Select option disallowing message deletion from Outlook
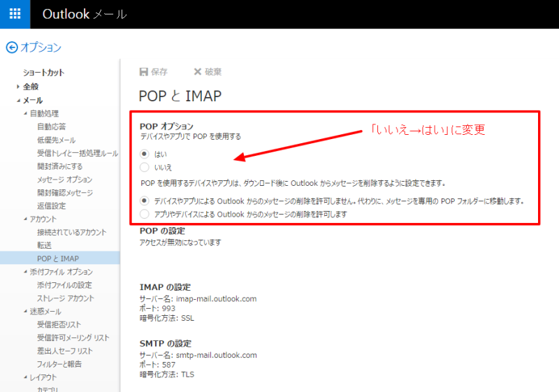Viewport: 559px width, 392px height. (x=145, y=201)
